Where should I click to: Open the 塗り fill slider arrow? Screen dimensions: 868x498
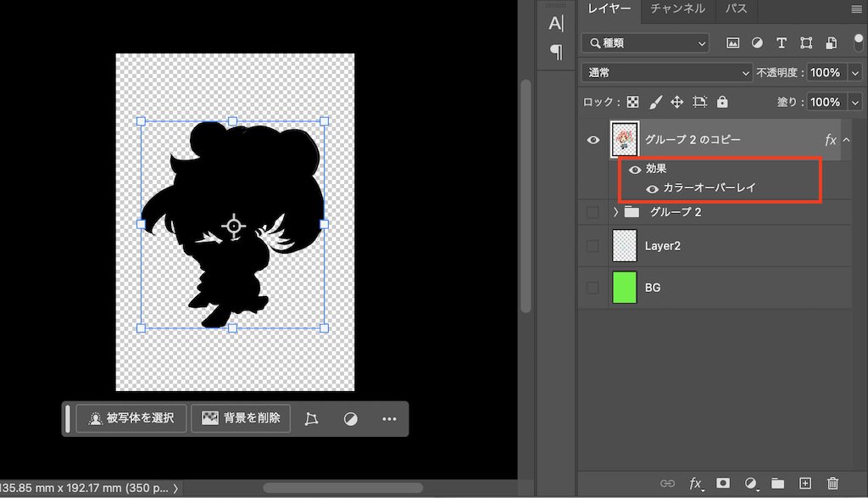tap(855, 103)
